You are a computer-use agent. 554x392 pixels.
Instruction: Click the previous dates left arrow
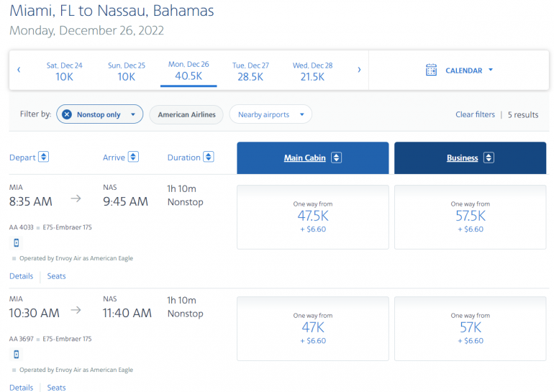point(19,70)
